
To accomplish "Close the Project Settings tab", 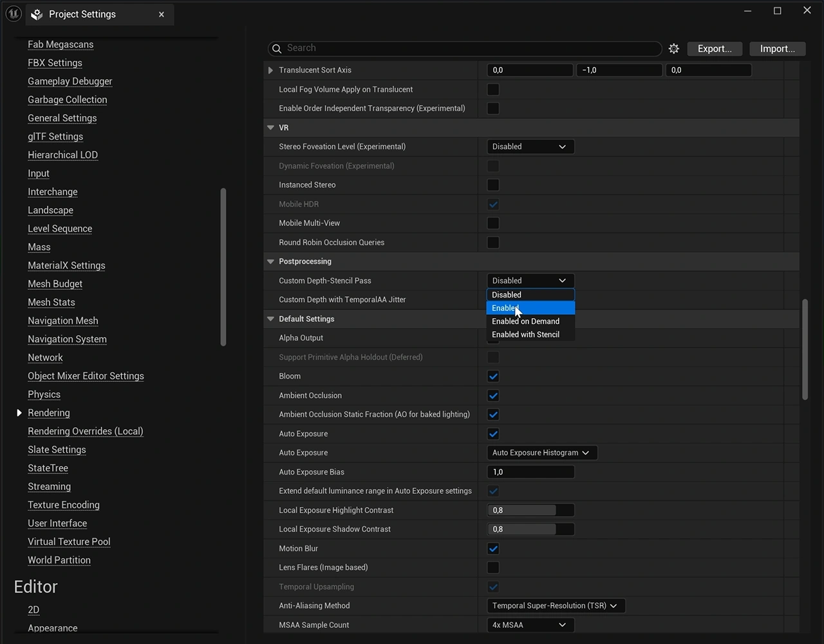I will pos(161,14).
